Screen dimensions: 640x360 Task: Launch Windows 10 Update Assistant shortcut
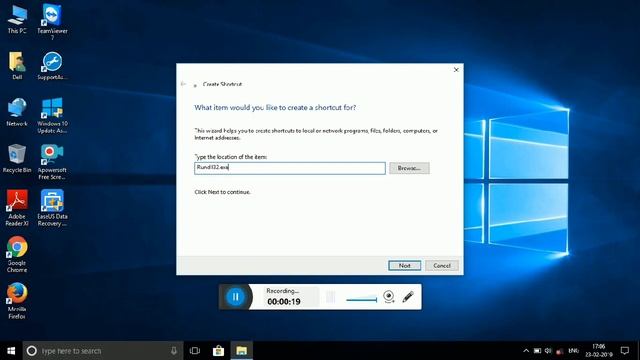(x=52, y=115)
